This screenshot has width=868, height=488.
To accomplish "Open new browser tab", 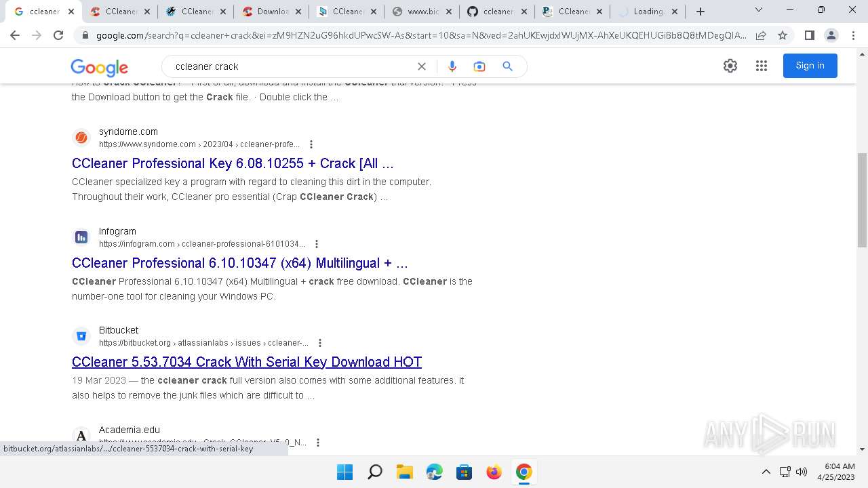I will point(701,12).
